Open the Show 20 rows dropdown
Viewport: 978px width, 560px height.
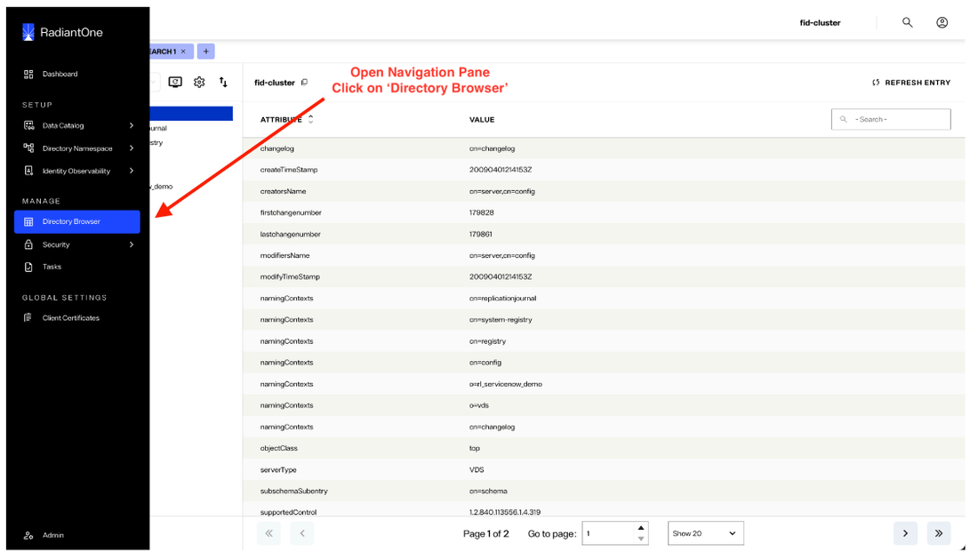(705, 533)
